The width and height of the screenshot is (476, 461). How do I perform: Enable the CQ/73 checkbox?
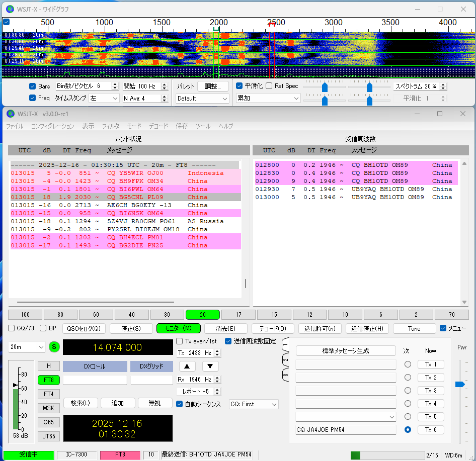tap(12, 328)
